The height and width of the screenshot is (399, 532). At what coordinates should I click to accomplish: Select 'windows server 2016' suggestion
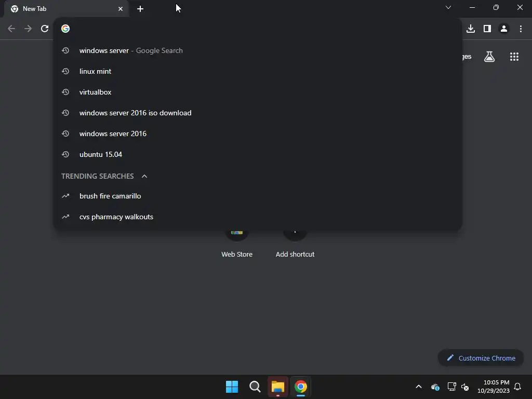click(258, 134)
